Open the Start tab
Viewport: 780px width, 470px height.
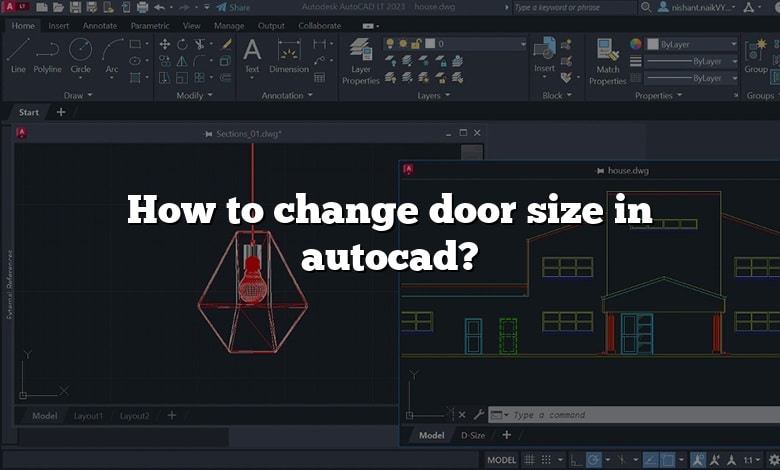[x=28, y=112]
